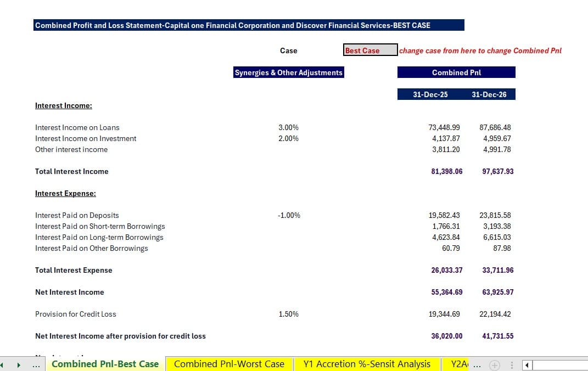Click the Synergies & Other Adjustments header
Screen dimensions: 588x371
pos(288,72)
